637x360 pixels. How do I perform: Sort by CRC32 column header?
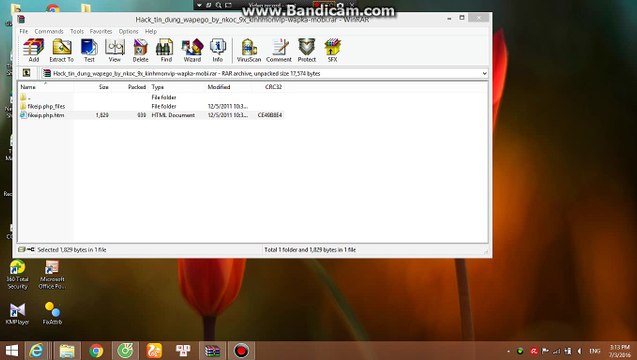pyautogui.click(x=273, y=87)
